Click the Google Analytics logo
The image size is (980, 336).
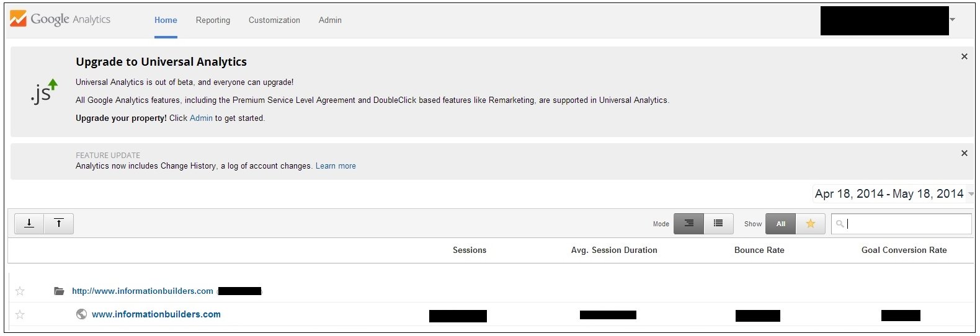tap(60, 19)
